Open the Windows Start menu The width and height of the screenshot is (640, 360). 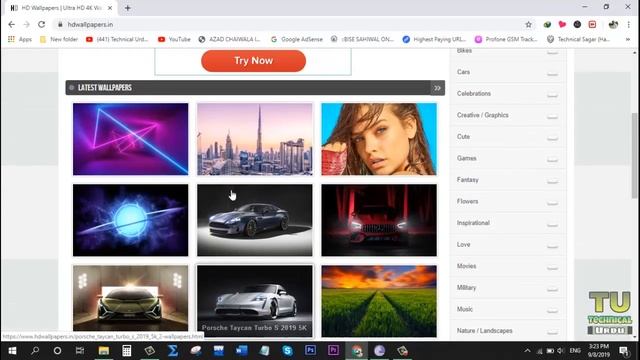12,351
